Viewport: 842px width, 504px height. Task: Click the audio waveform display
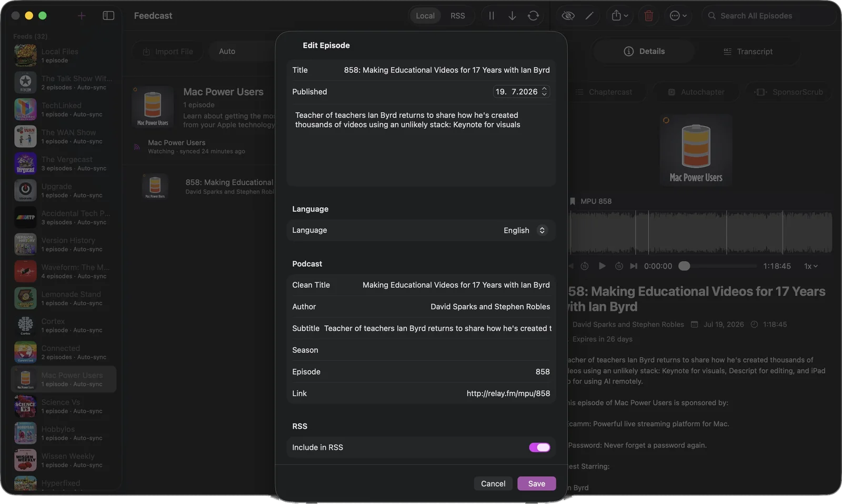click(x=701, y=232)
